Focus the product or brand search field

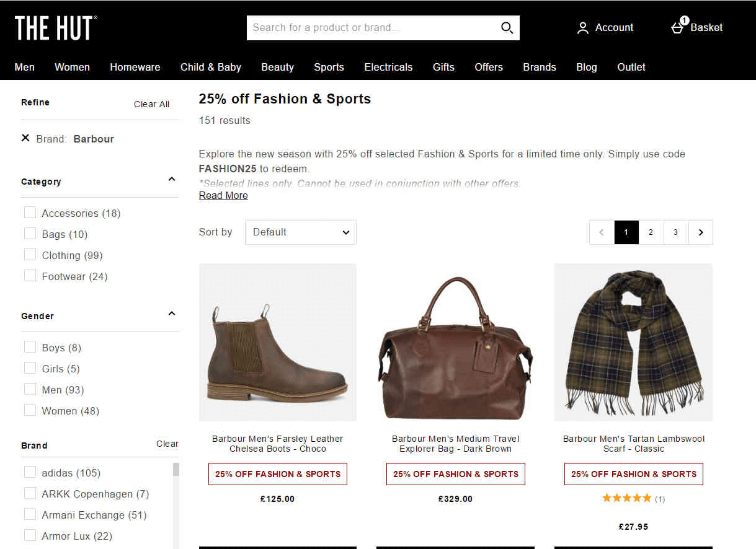(372, 28)
